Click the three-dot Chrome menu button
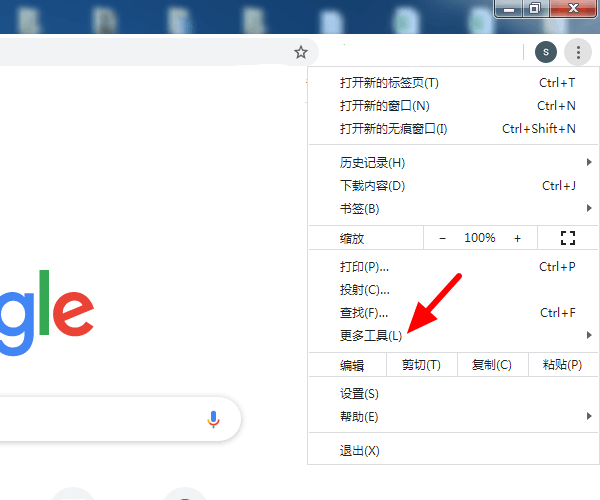 click(x=578, y=52)
